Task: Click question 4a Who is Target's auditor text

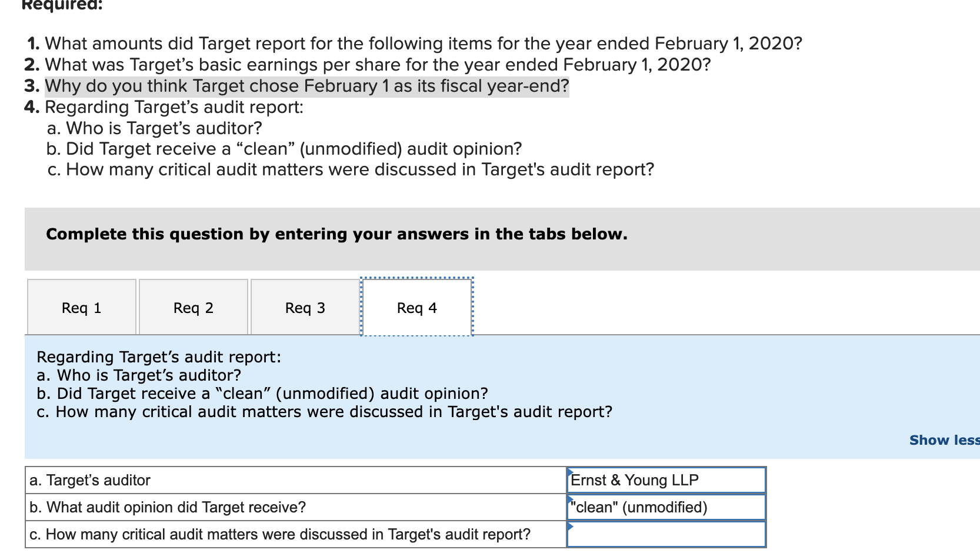Action: [x=155, y=128]
